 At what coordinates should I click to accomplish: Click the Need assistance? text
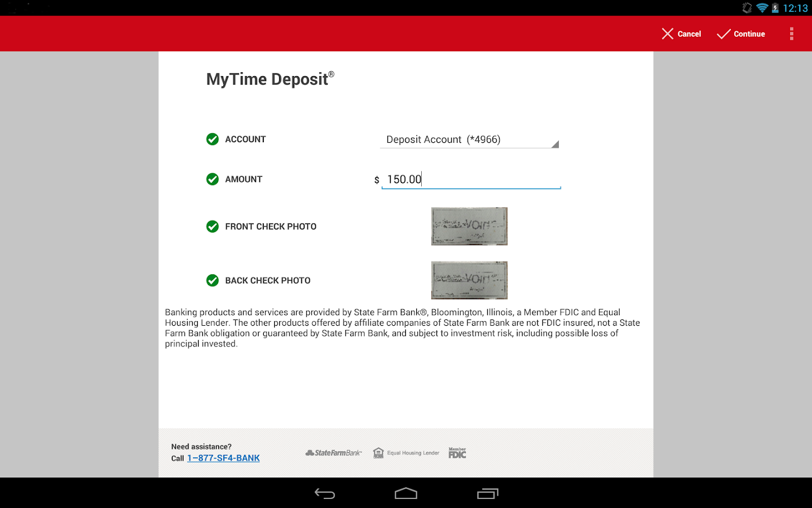(x=201, y=446)
